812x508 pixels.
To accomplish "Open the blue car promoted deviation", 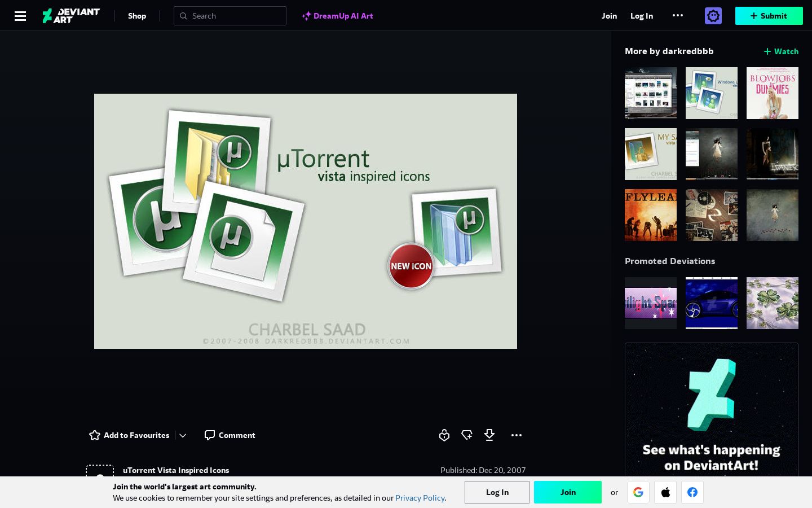I will pos(712,303).
